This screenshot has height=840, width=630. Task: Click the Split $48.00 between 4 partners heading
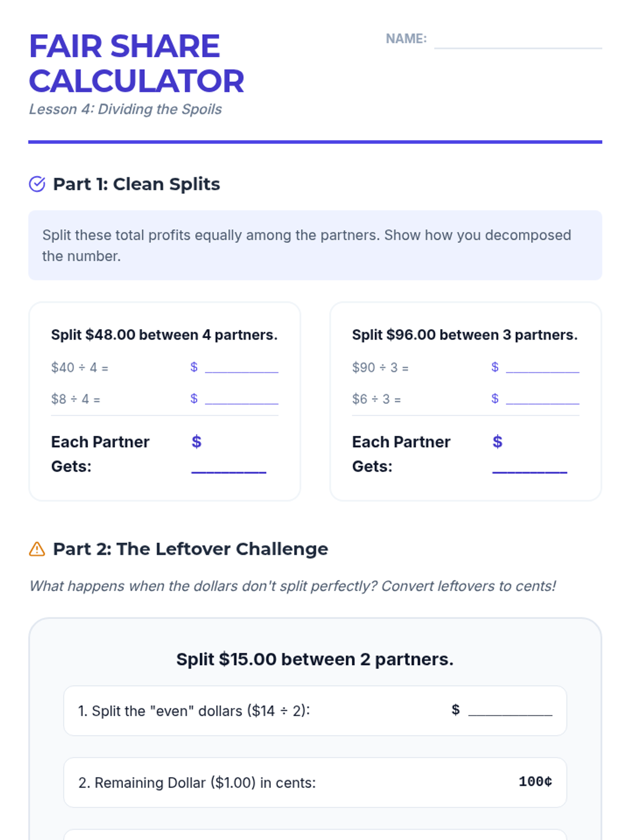(x=164, y=335)
